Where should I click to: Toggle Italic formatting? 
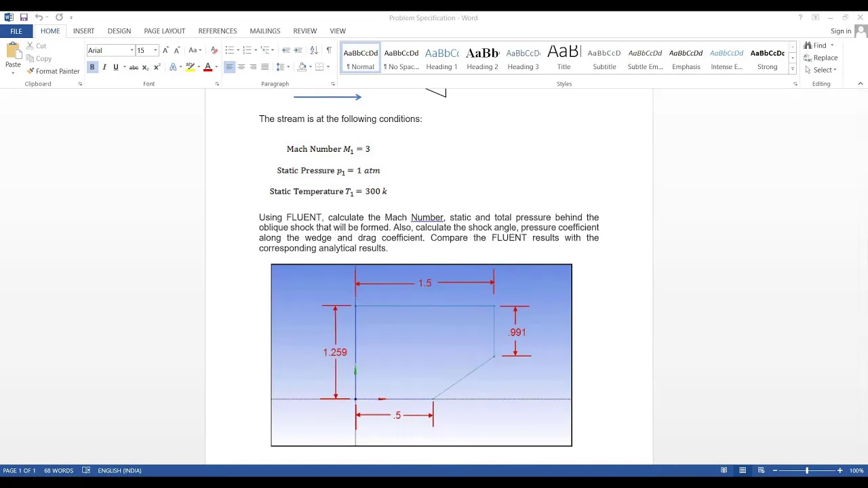point(104,67)
